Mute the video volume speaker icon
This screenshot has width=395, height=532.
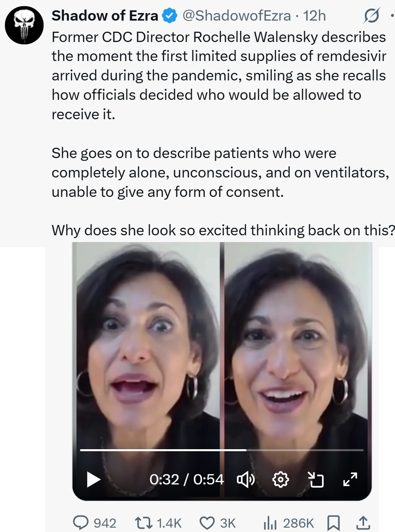pos(246,480)
